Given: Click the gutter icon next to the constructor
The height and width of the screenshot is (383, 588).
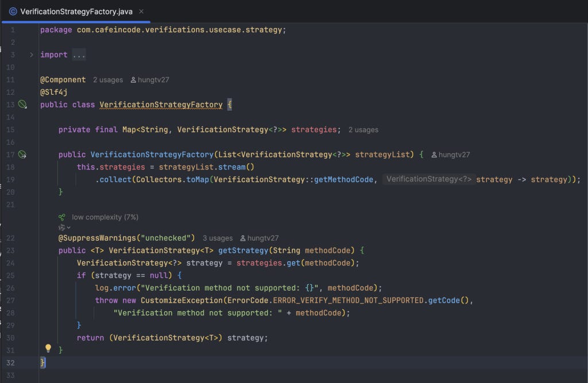Looking at the screenshot, I should click(x=22, y=154).
